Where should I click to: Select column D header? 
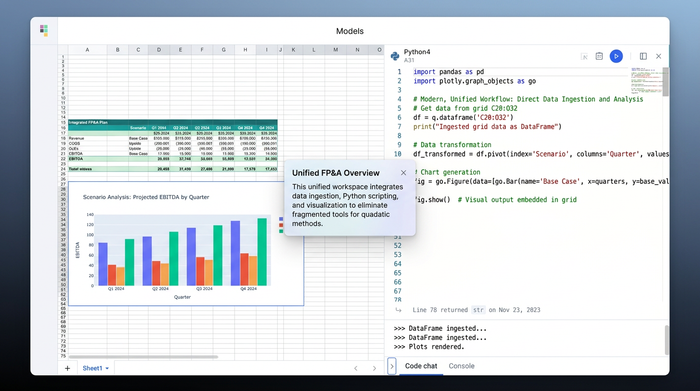coord(158,50)
